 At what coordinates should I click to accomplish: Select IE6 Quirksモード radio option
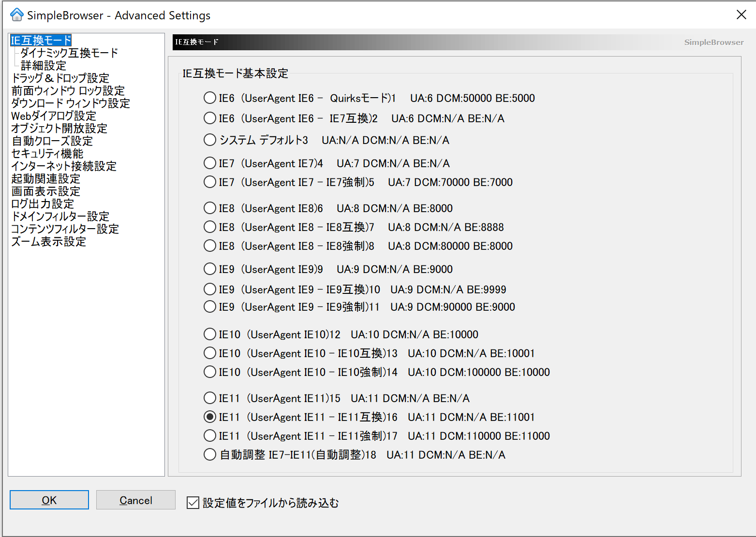210,98
